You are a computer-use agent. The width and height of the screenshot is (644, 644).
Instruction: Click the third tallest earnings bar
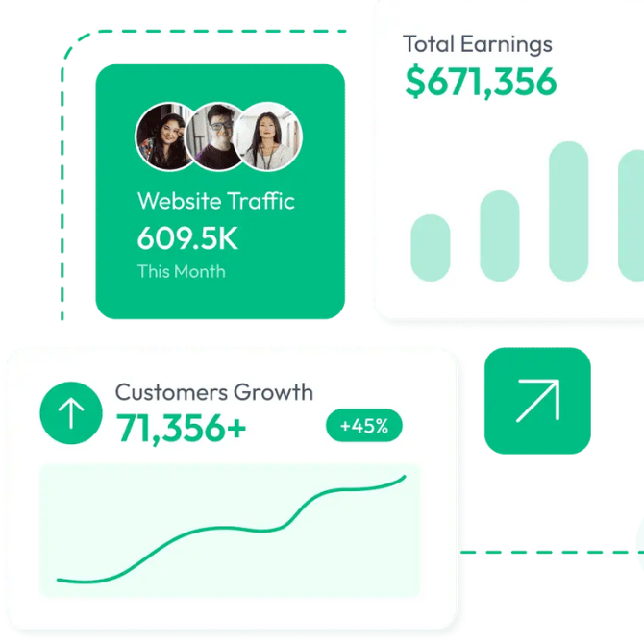pyautogui.click(x=568, y=211)
